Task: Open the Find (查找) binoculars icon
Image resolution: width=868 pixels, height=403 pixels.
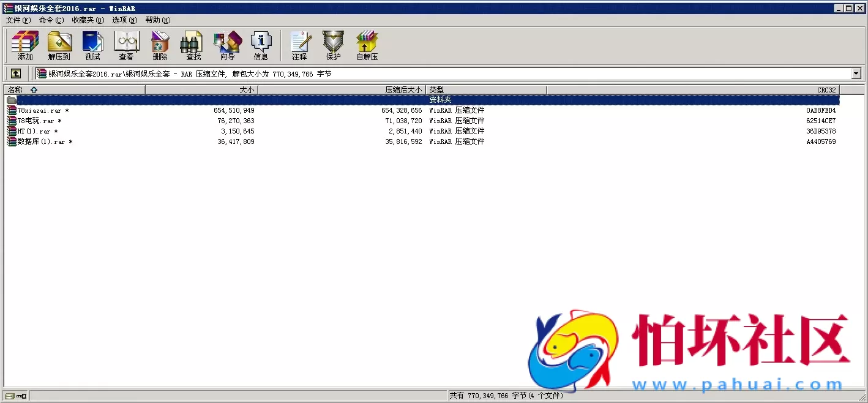Action: click(x=193, y=45)
